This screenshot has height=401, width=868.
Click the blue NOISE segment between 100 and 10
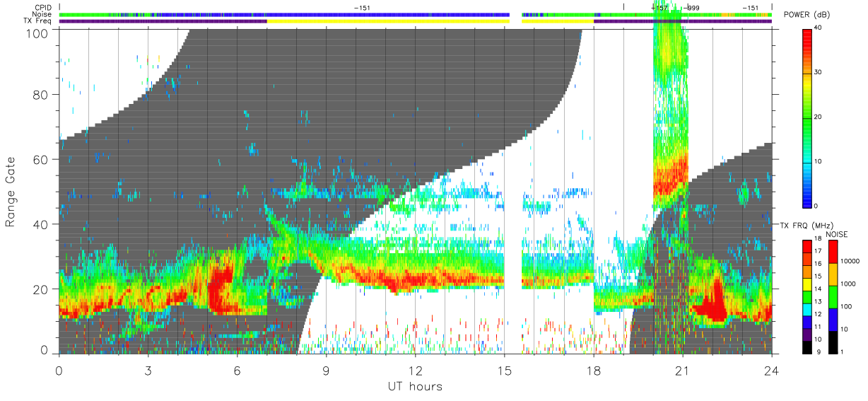[x=833, y=320]
